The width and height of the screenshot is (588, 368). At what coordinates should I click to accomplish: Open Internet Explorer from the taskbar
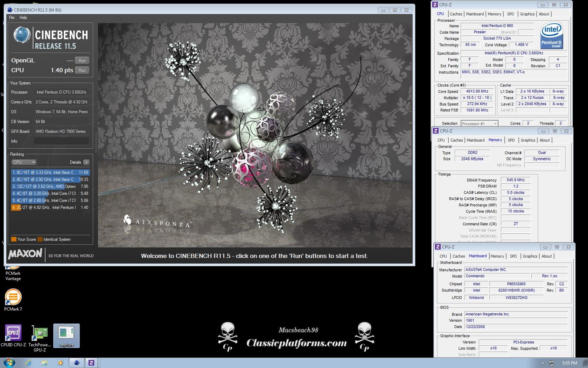[x=28, y=363]
